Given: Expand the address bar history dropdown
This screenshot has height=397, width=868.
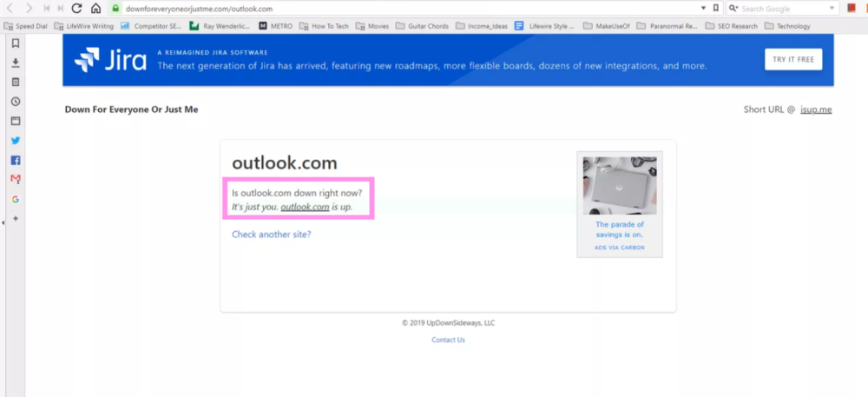Looking at the screenshot, I should coord(702,9).
